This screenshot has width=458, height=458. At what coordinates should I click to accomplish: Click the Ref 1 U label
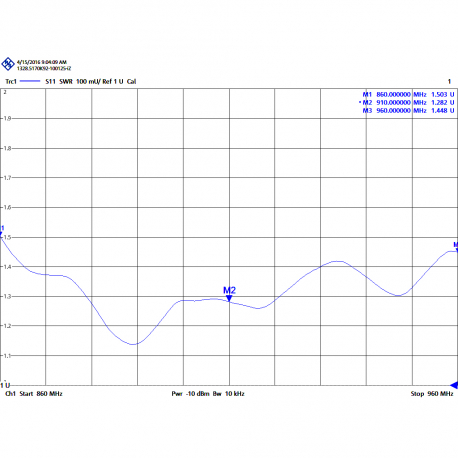(x=113, y=81)
